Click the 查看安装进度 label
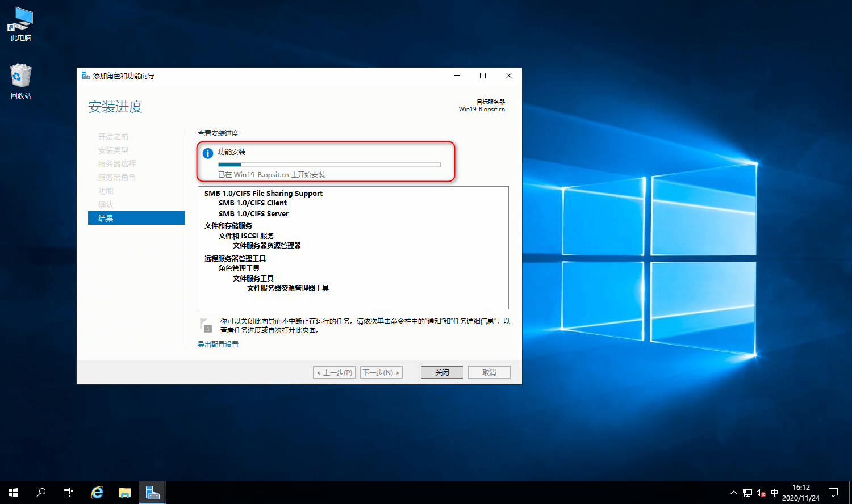 click(x=218, y=133)
